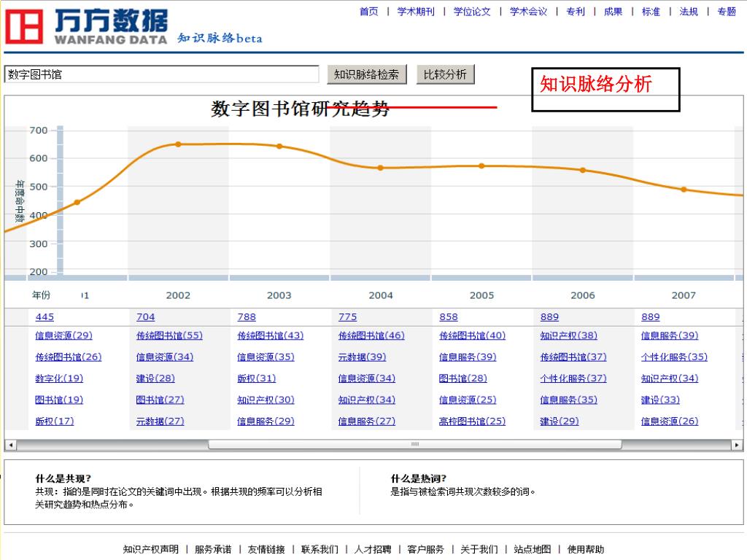Image resolution: width=747 pixels, height=560 pixels.
Task: Open the 889 count link under 2006
Action: click(x=549, y=316)
